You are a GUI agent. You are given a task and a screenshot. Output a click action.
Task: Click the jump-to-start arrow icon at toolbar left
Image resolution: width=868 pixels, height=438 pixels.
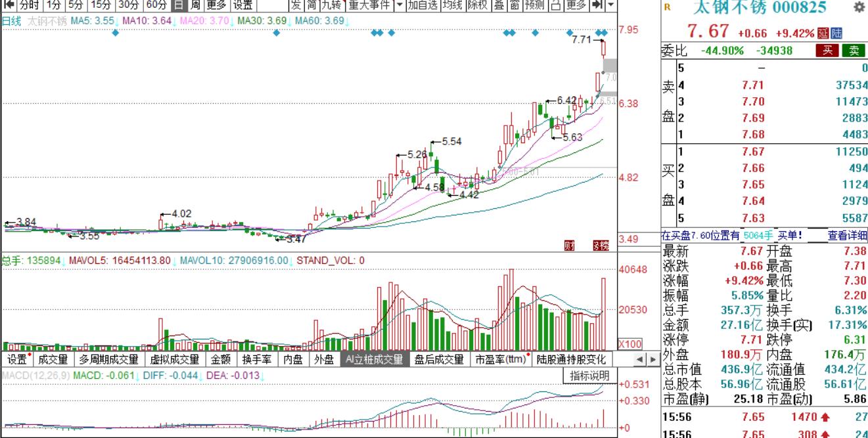tap(9, 5)
